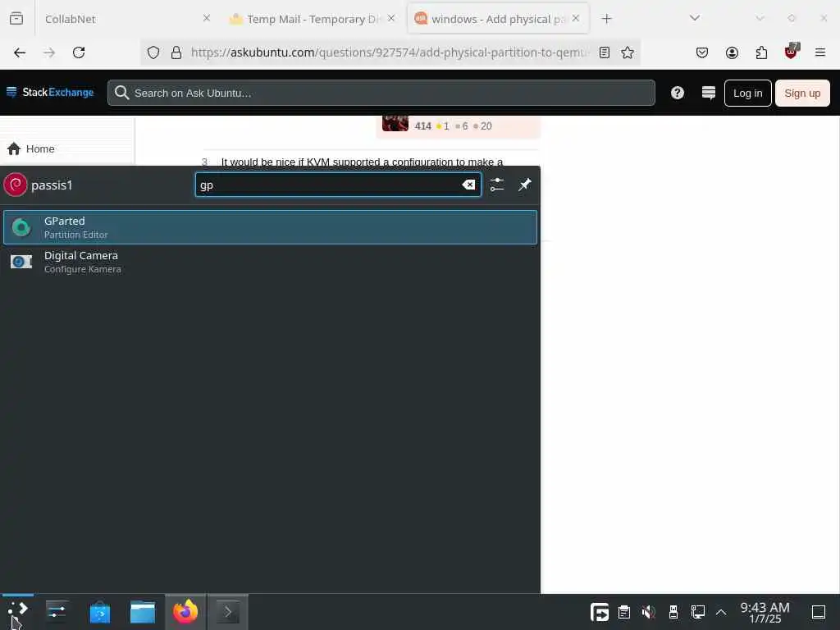Open clipboard tray icon
Viewport: 840px width, 630px height.
(x=623, y=612)
